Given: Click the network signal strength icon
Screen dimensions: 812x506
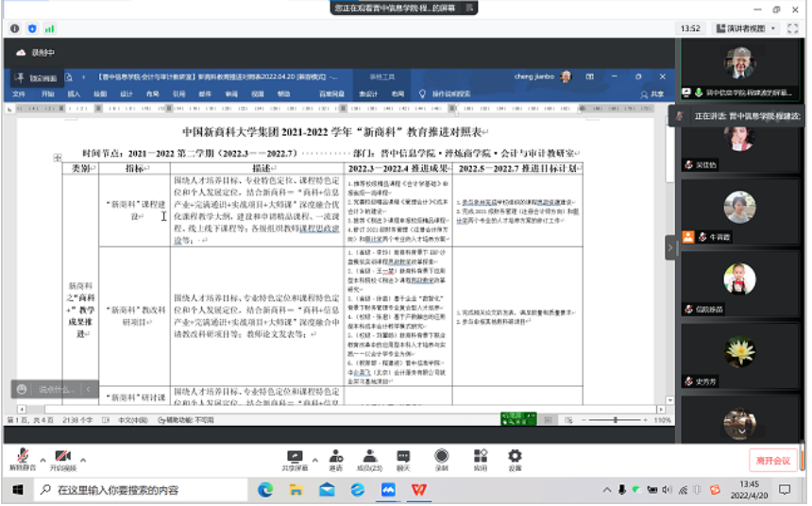Looking at the screenshot, I should (50, 28).
